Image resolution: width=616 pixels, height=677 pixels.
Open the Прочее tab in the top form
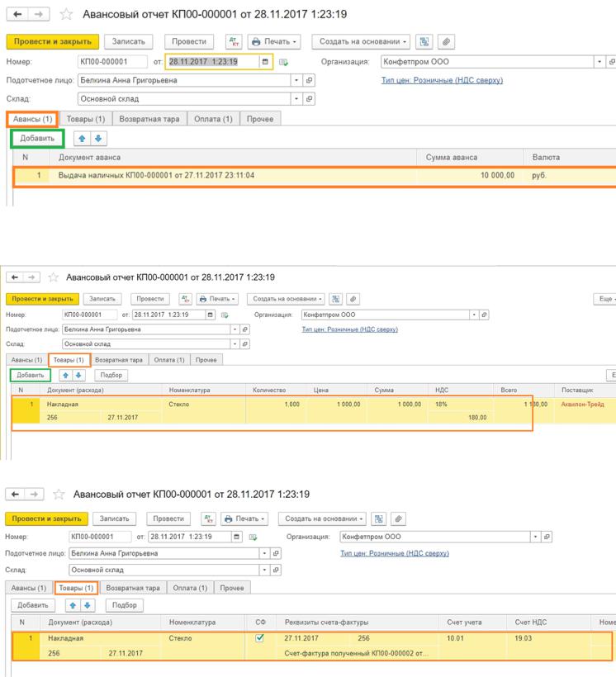pyautogui.click(x=261, y=119)
